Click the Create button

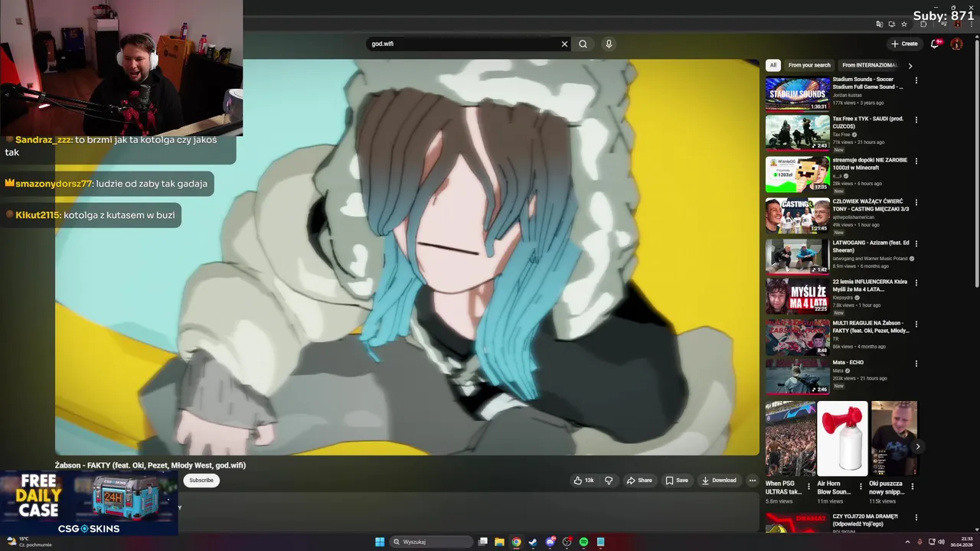click(x=904, y=44)
